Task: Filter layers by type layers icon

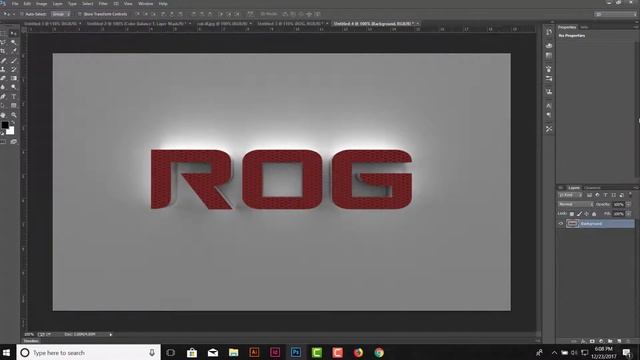Action: click(x=605, y=195)
